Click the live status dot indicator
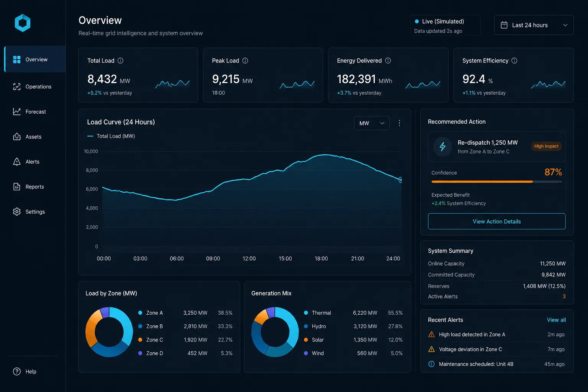The height and width of the screenshot is (392, 588). pos(417,21)
